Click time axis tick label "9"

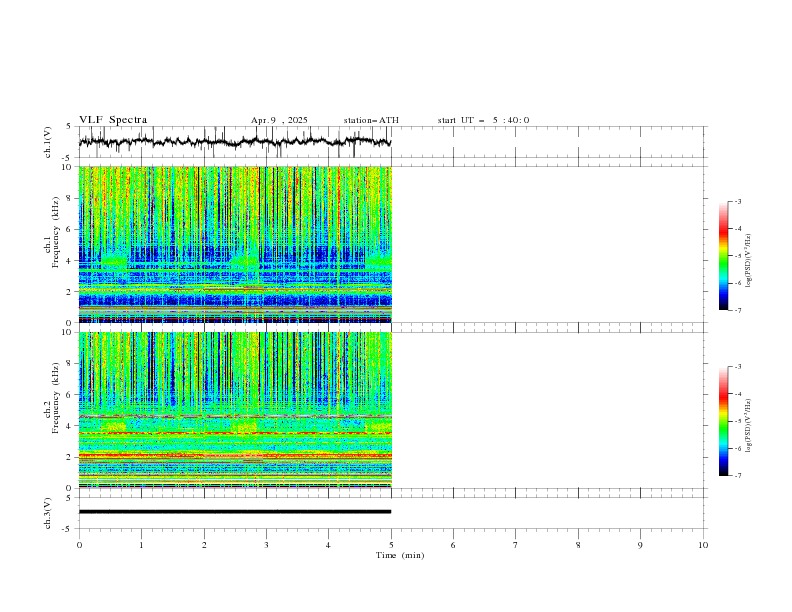coord(640,545)
